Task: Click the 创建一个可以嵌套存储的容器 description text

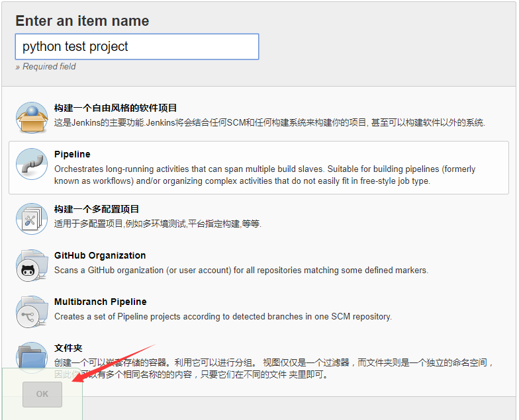Action: point(274,368)
